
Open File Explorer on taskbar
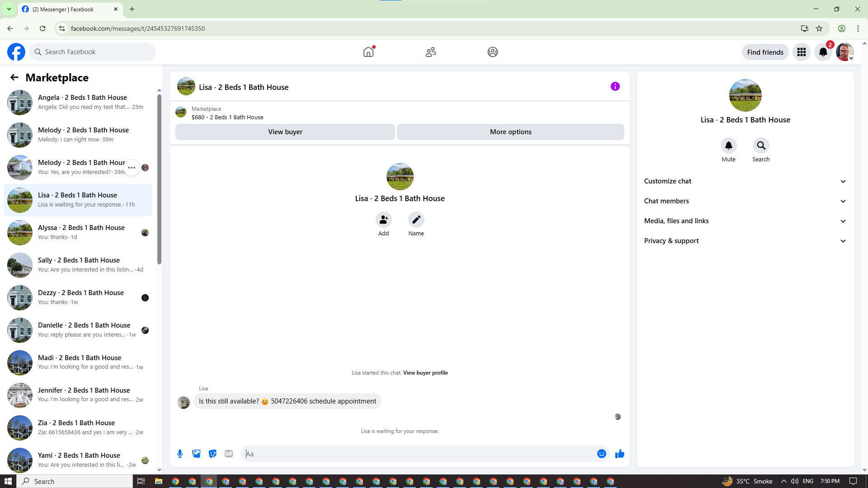tap(158, 481)
